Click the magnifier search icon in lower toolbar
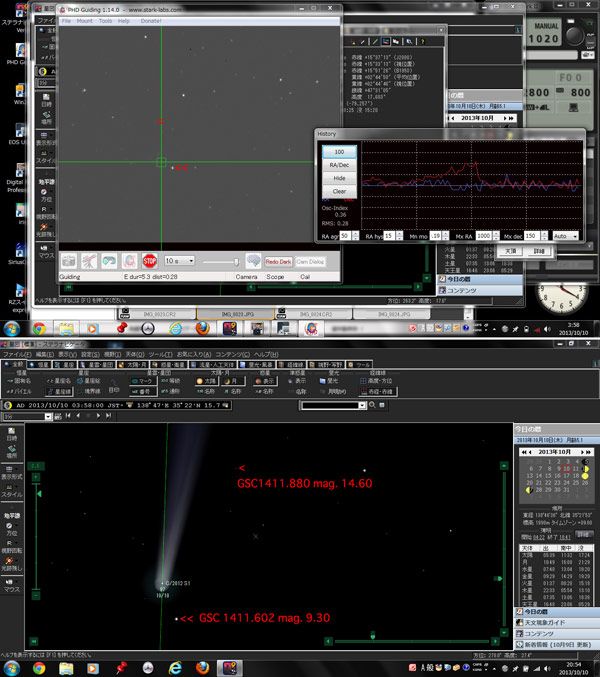The width and height of the screenshot is (600, 677). click(372, 405)
